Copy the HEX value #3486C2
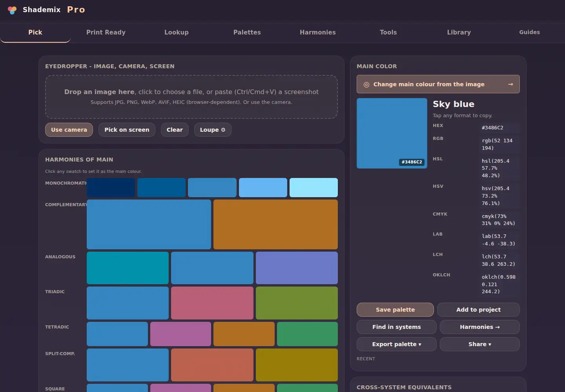Image resolution: width=565 pixels, height=392 pixels. coord(499,128)
